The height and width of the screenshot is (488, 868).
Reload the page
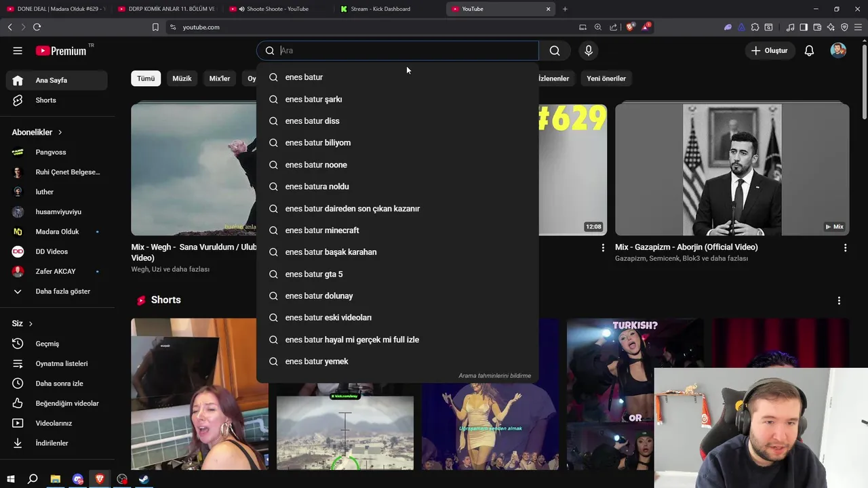click(x=37, y=27)
